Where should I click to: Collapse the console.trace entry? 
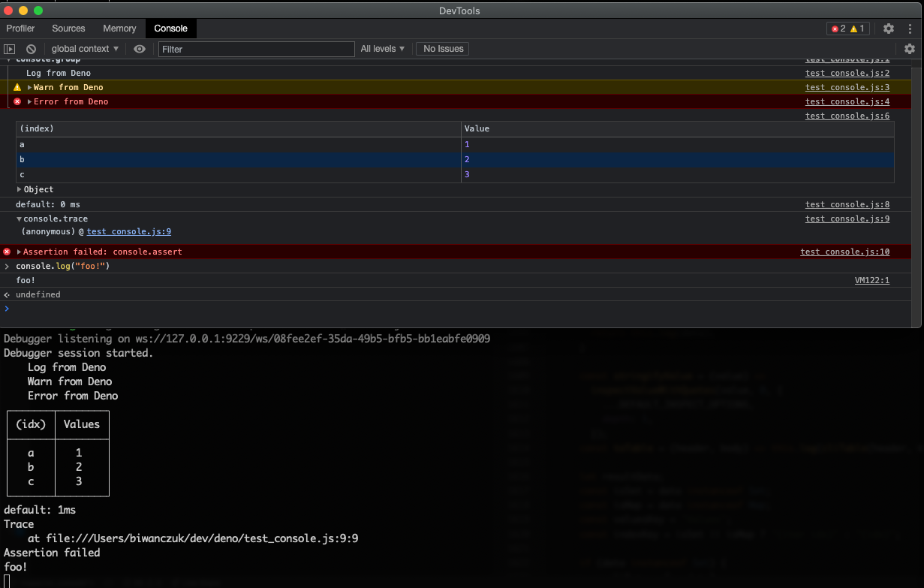pos(20,219)
